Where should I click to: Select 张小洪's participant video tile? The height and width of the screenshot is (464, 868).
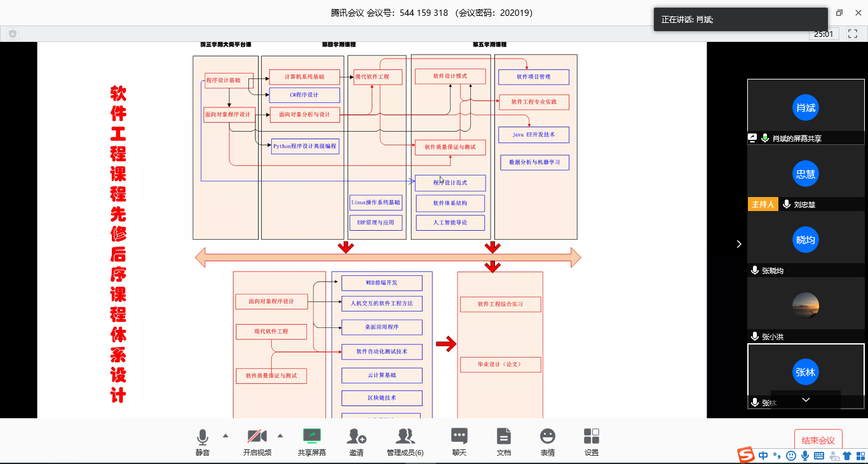click(805, 304)
